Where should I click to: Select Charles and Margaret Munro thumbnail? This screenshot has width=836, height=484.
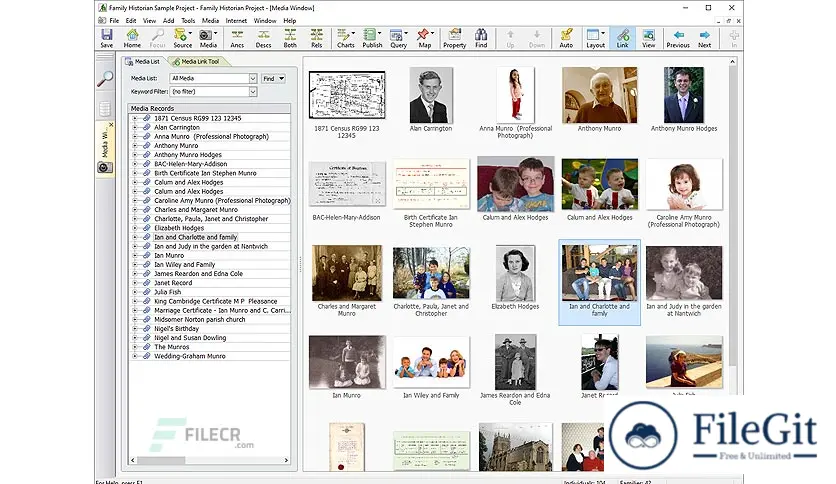[x=347, y=273]
